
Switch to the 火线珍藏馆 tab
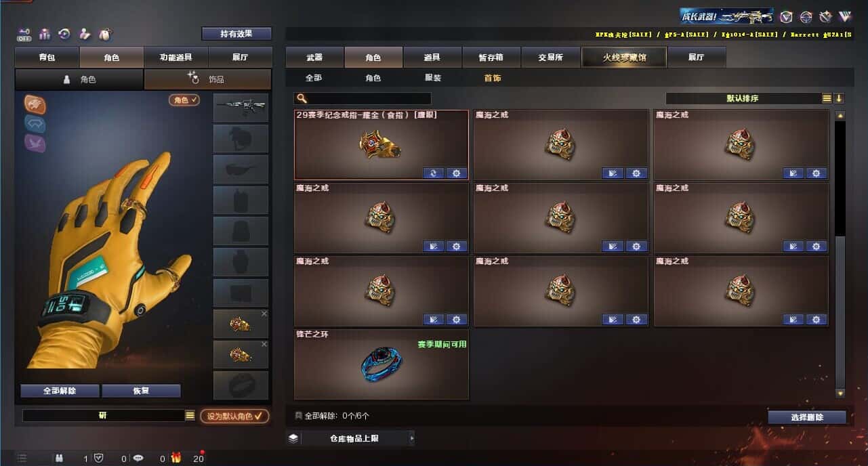click(624, 58)
